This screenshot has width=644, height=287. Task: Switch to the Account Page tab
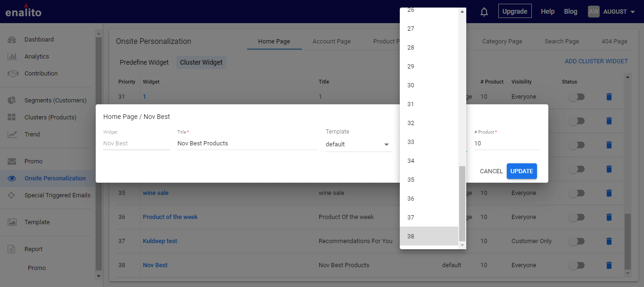point(331,42)
